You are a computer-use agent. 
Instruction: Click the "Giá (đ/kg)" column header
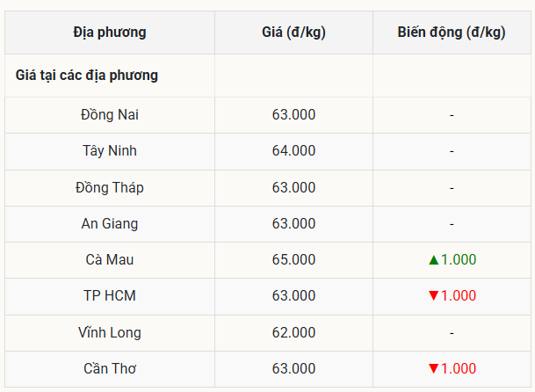tap(293, 33)
